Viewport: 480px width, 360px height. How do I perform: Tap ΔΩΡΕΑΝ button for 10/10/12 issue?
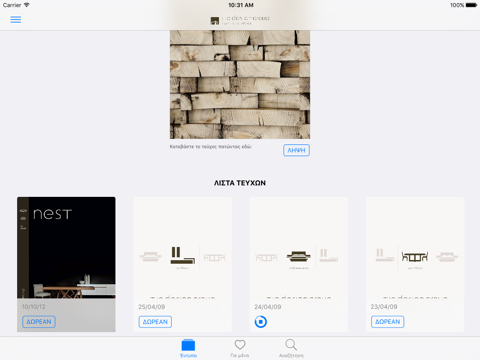point(39,322)
